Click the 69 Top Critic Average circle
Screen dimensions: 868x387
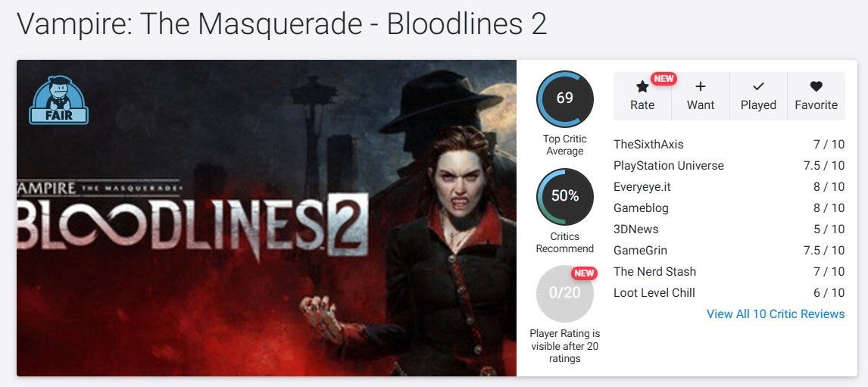[564, 98]
